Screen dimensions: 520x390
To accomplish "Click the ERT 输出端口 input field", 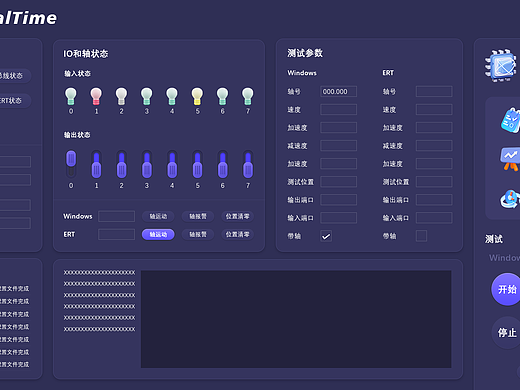I will [x=434, y=200].
